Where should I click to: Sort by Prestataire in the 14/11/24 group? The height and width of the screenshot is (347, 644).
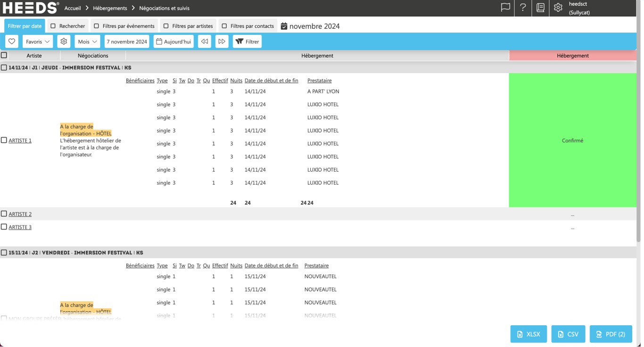(320, 81)
